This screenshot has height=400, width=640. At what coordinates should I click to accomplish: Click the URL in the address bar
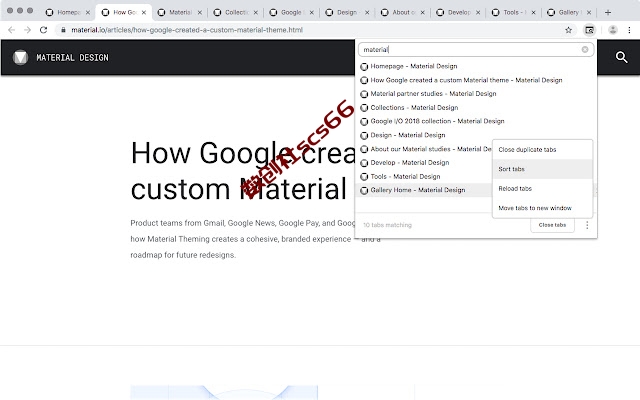(x=187, y=30)
